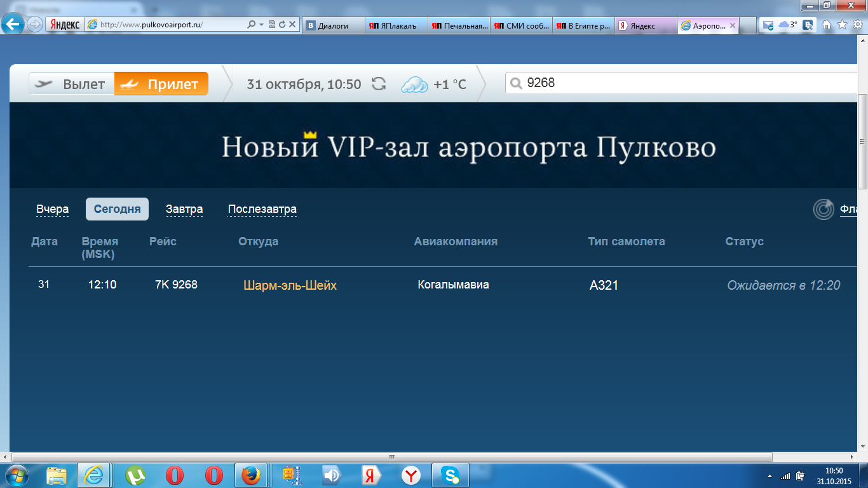Image resolution: width=868 pixels, height=488 pixels.
Task: Click the Авиакомпания column header
Action: pos(456,241)
